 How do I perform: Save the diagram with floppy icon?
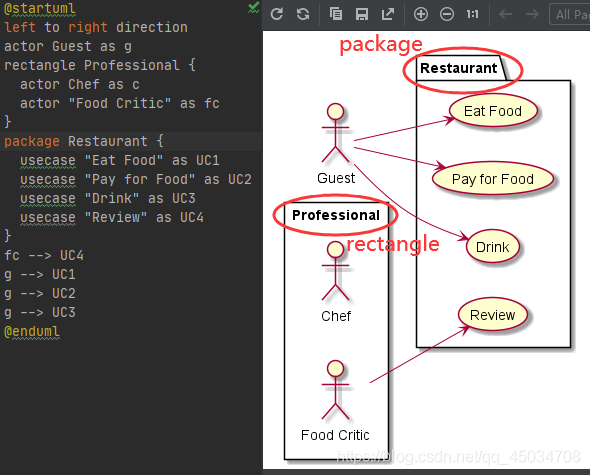coord(362,14)
